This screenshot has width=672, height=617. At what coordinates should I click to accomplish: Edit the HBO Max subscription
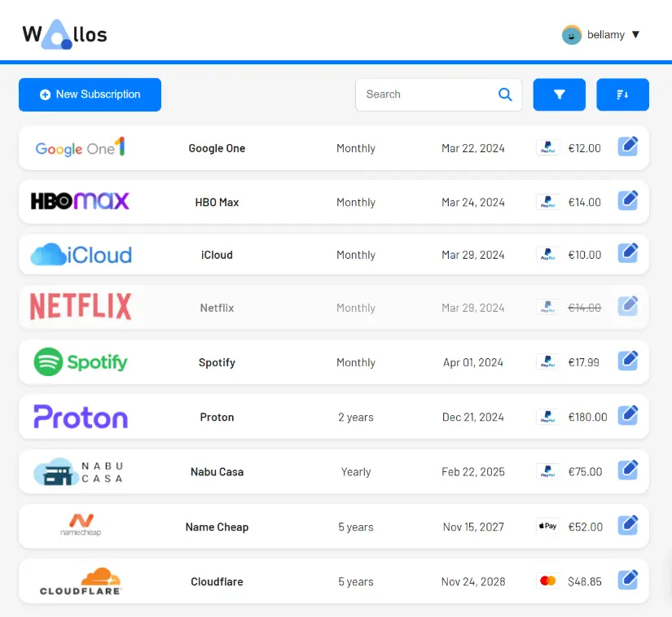pyautogui.click(x=628, y=201)
